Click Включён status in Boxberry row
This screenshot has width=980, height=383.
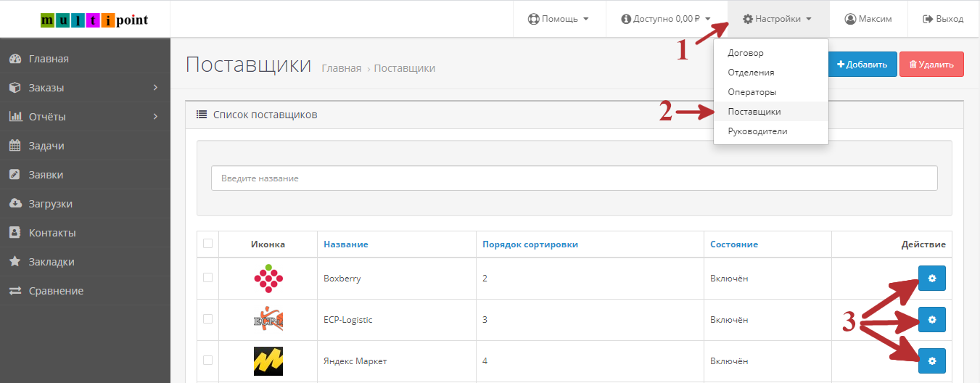(x=729, y=279)
